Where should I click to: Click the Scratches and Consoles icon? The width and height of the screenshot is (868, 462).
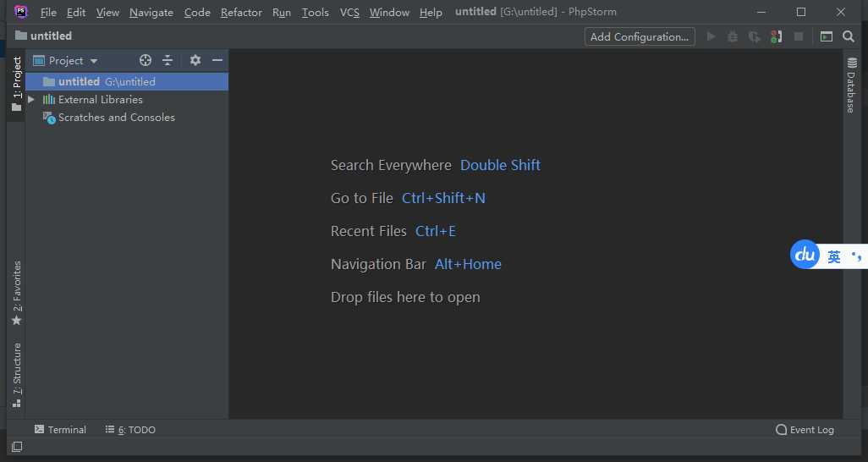tap(49, 118)
